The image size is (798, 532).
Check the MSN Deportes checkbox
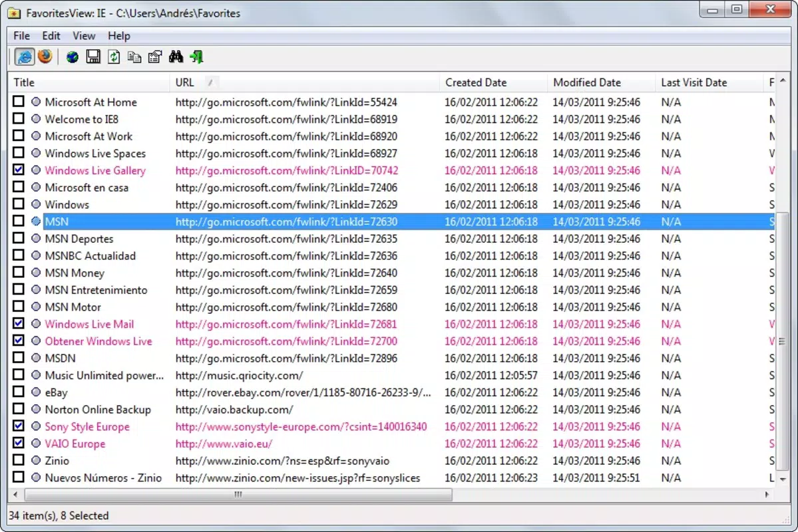[x=19, y=237]
